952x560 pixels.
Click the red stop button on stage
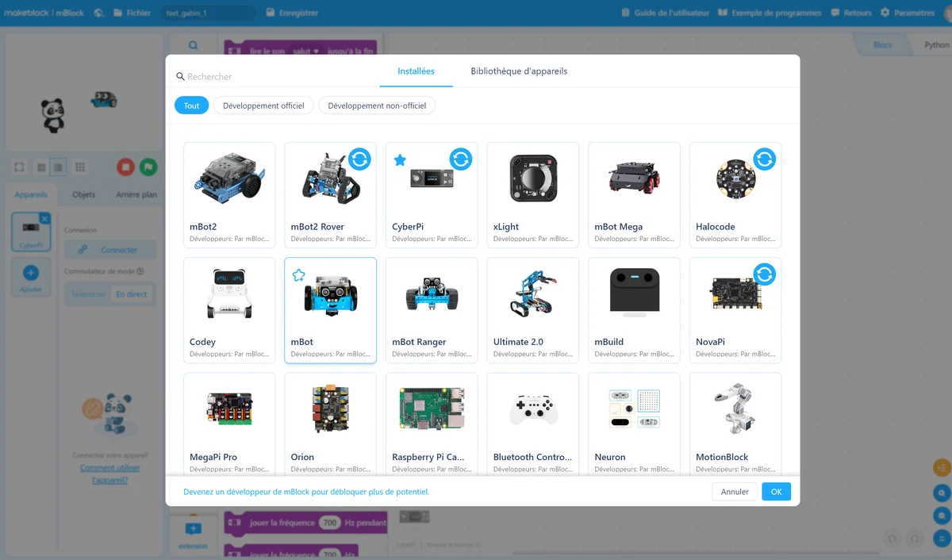coord(125,167)
